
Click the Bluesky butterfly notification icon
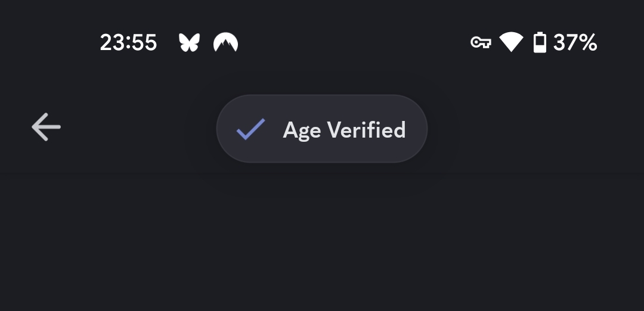(x=189, y=42)
